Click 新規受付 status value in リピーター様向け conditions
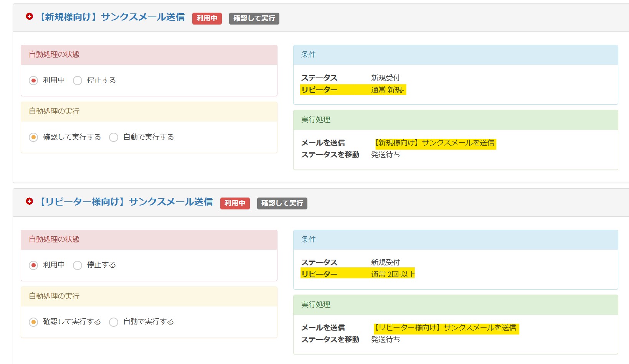This screenshot has width=629, height=364. point(385,262)
